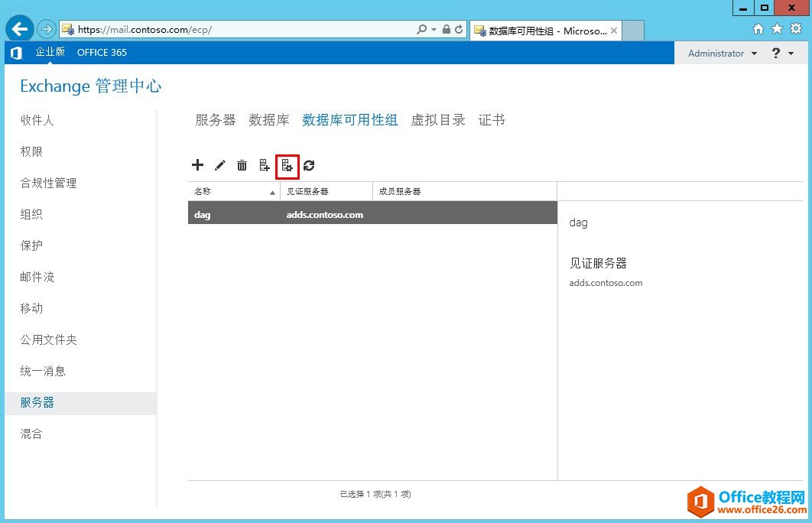This screenshot has width=812, height=523.
Task: Delete the selected DAG with trash icon
Action: [x=242, y=165]
